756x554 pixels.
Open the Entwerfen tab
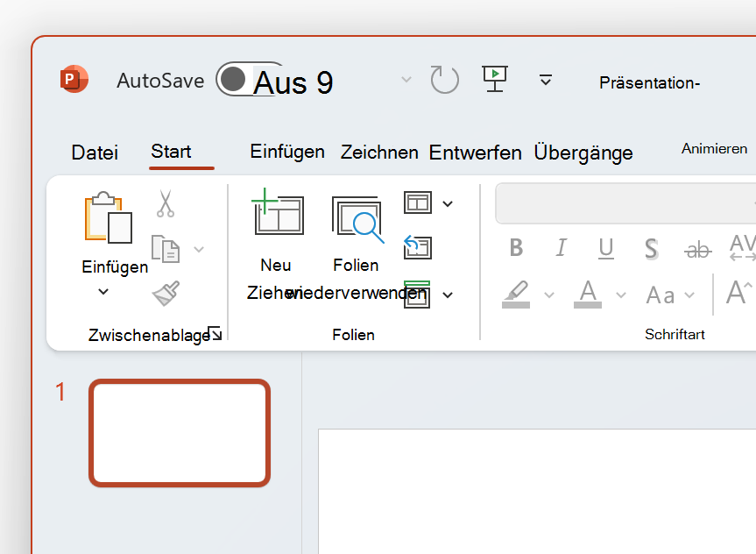(475, 153)
